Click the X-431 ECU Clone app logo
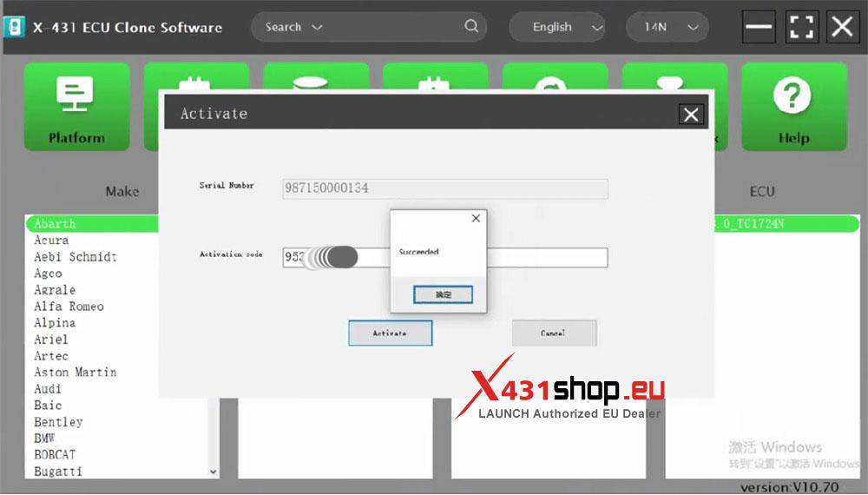The height and width of the screenshot is (495, 868). point(14,27)
